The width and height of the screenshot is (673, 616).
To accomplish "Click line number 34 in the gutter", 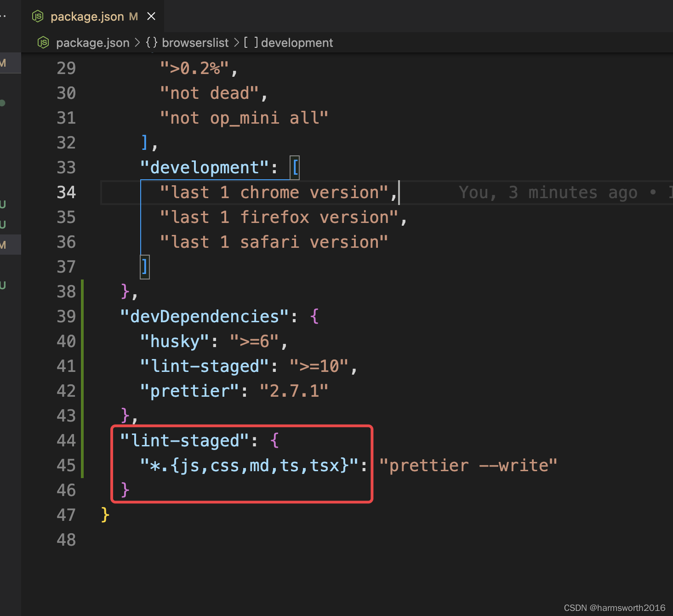I will coord(66,192).
